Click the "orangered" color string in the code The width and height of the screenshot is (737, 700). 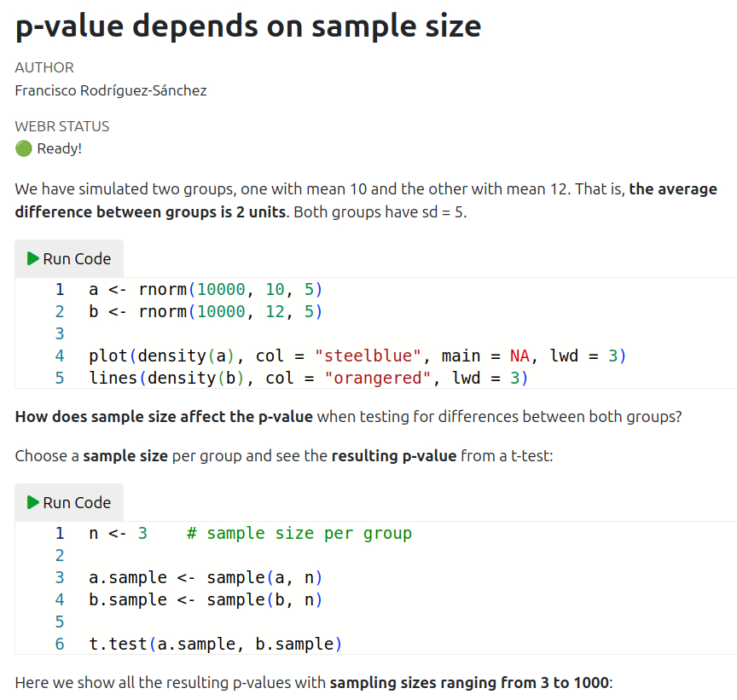click(377, 378)
